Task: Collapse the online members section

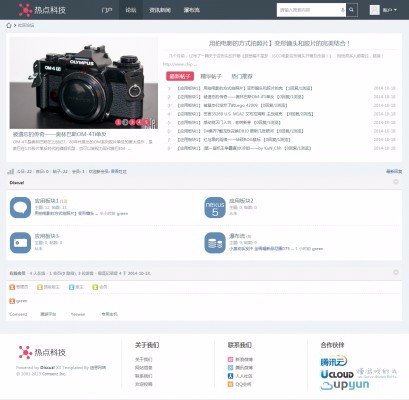Action: (x=396, y=272)
